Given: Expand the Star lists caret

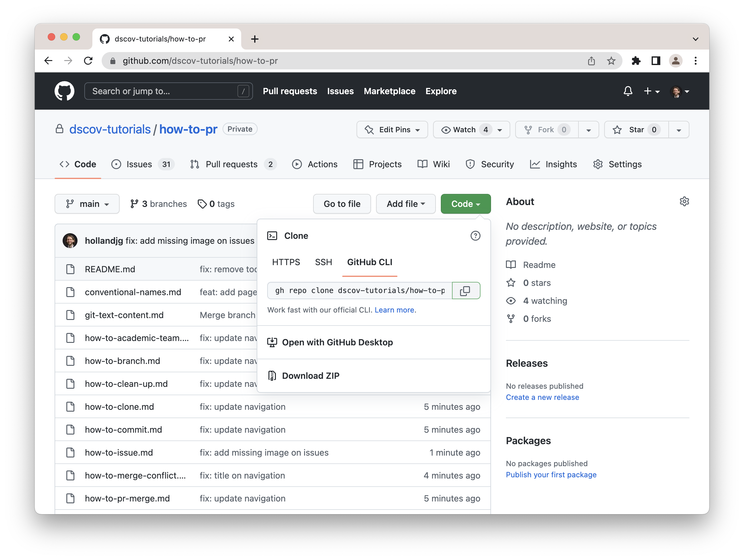Looking at the screenshot, I should 679,130.
